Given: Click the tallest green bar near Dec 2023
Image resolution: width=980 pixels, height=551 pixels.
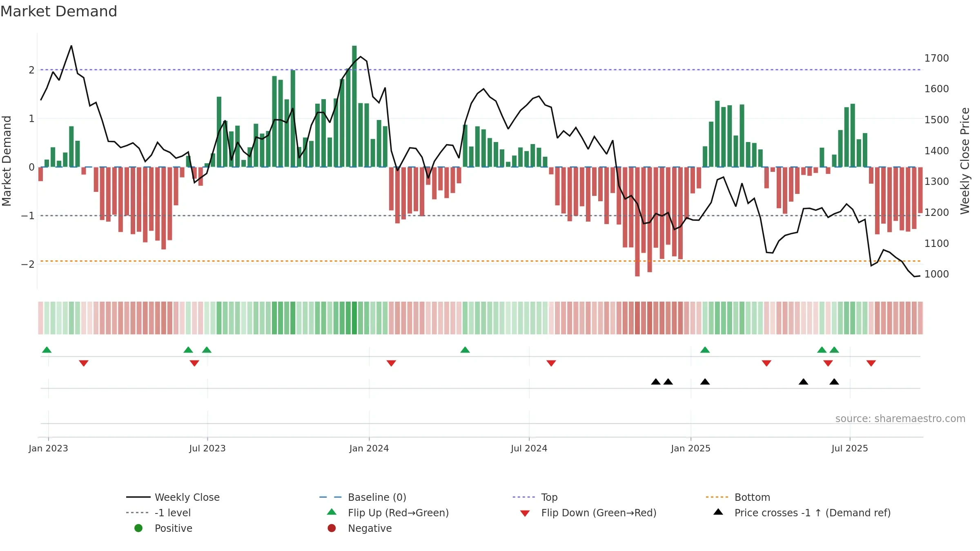Looking at the screenshot, I should [x=354, y=106].
